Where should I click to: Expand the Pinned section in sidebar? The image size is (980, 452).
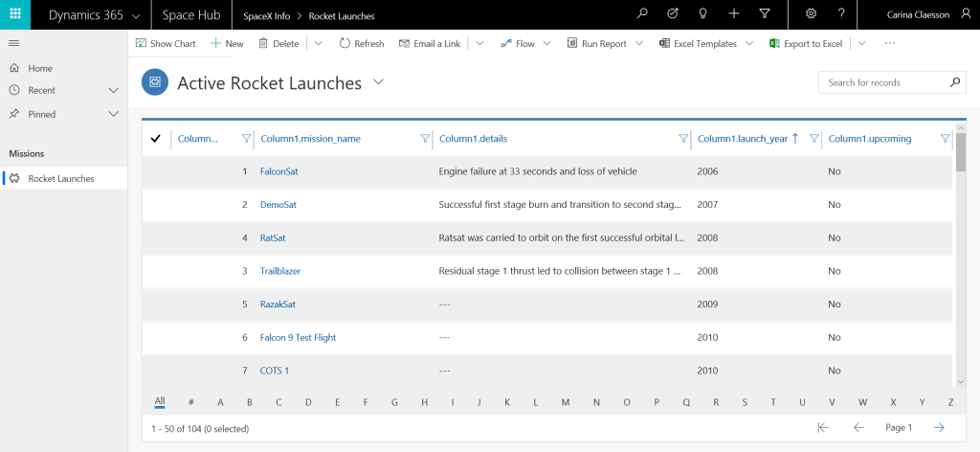click(113, 114)
